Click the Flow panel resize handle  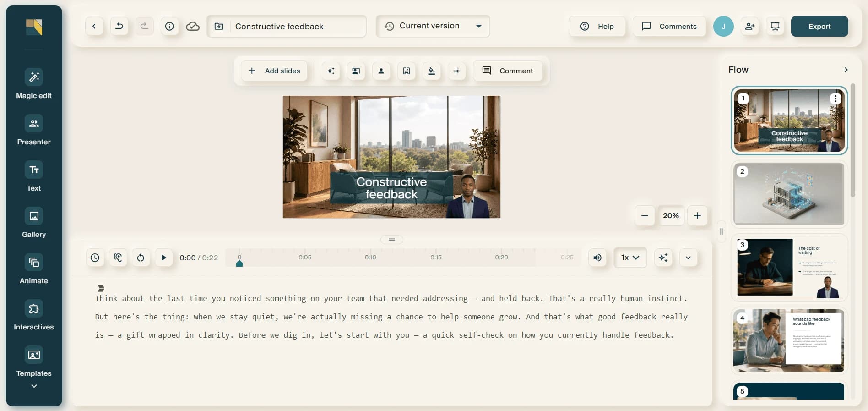coord(722,231)
